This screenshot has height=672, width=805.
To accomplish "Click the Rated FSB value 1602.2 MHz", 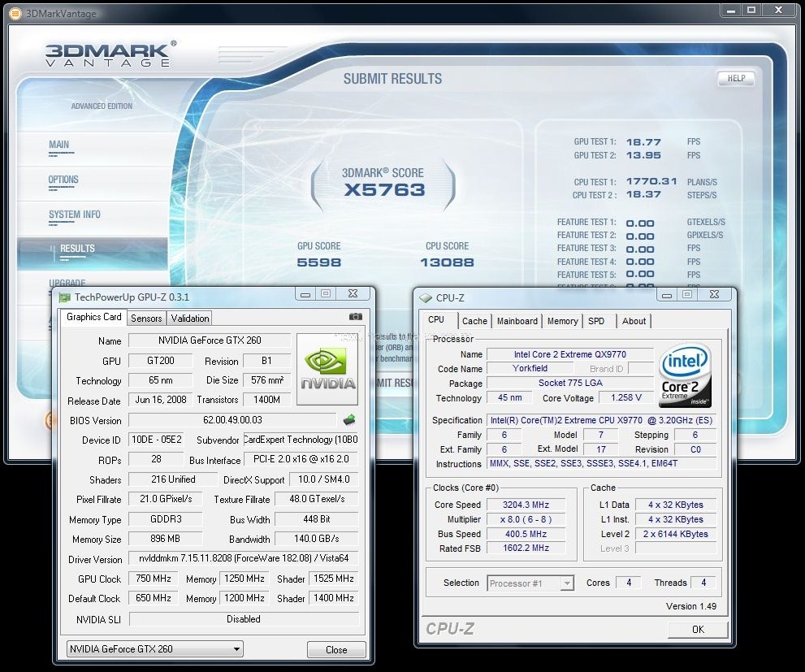I will [x=526, y=548].
